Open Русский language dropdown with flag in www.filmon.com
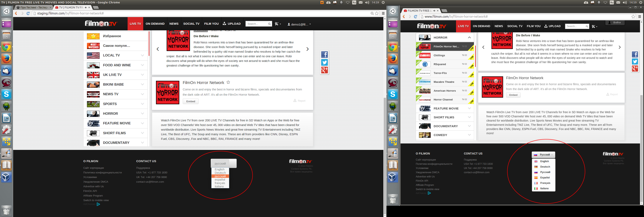Viewport: 644px width, 217px height. tap(543, 155)
